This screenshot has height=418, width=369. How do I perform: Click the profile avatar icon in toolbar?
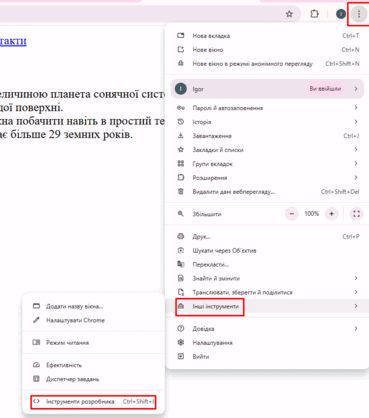point(341,14)
